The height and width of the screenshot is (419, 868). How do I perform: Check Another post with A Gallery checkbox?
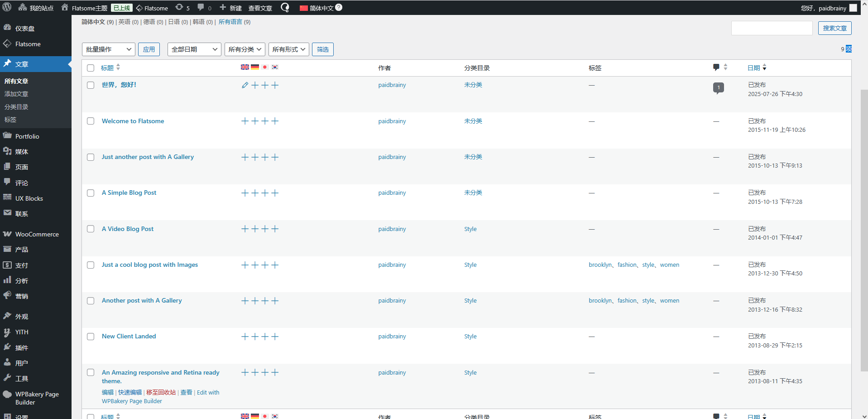click(91, 301)
